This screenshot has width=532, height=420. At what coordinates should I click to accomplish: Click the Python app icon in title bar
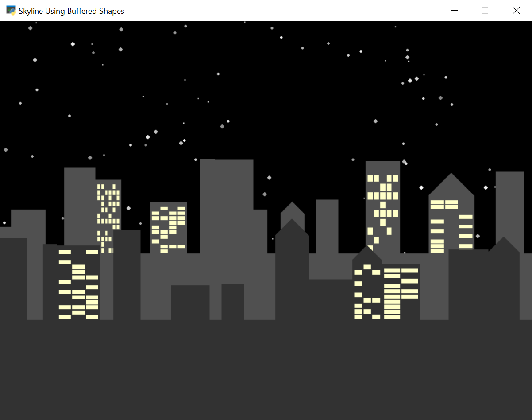11,11
